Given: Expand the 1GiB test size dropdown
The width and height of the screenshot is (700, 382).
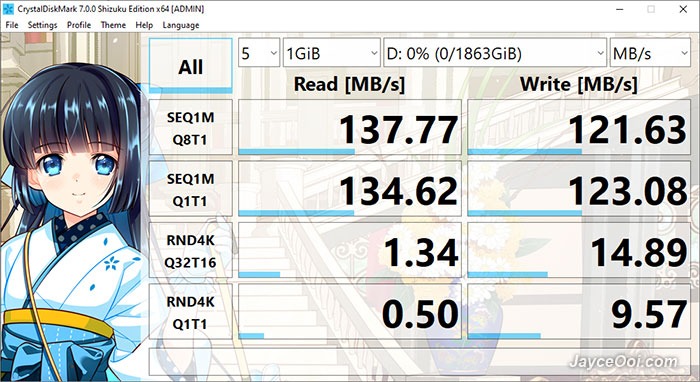Looking at the screenshot, I should pos(332,53).
